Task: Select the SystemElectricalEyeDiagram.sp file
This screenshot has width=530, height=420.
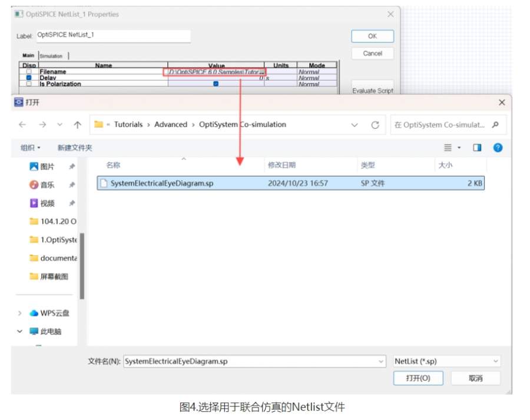Action: coord(291,183)
